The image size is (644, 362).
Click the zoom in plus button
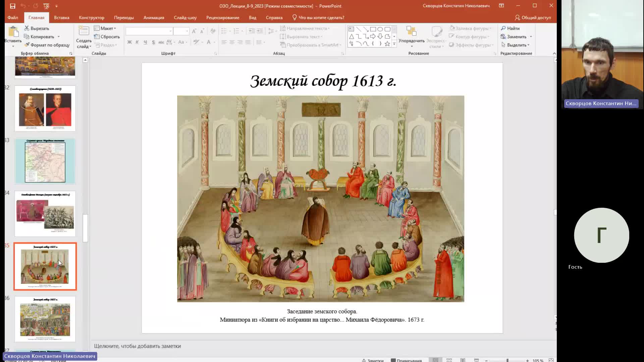tap(528, 360)
